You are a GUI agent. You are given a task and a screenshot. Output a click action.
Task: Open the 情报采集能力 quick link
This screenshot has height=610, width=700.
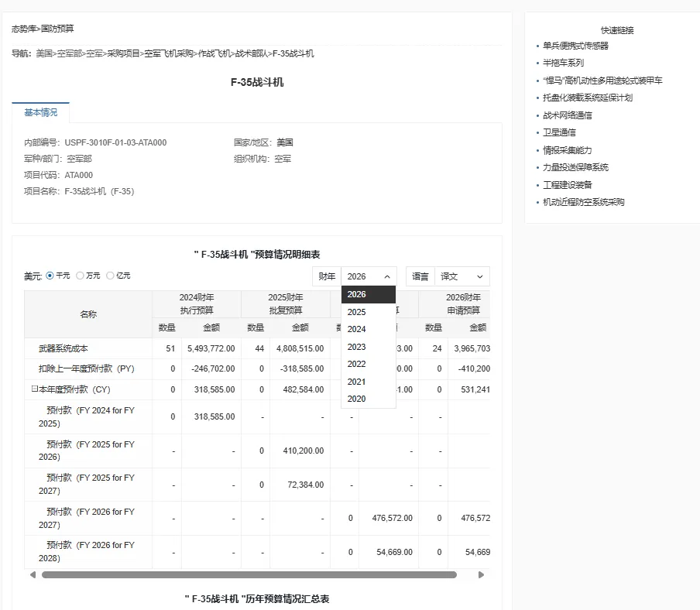point(567,150)
